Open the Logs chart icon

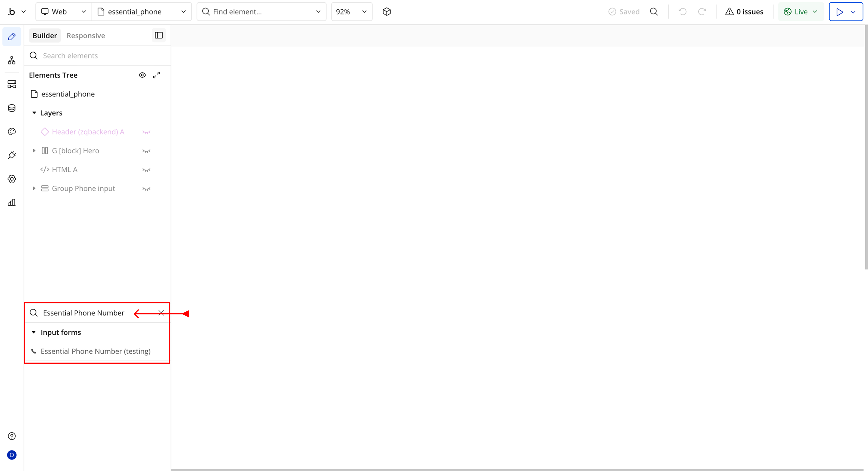(x=12, y=202)
